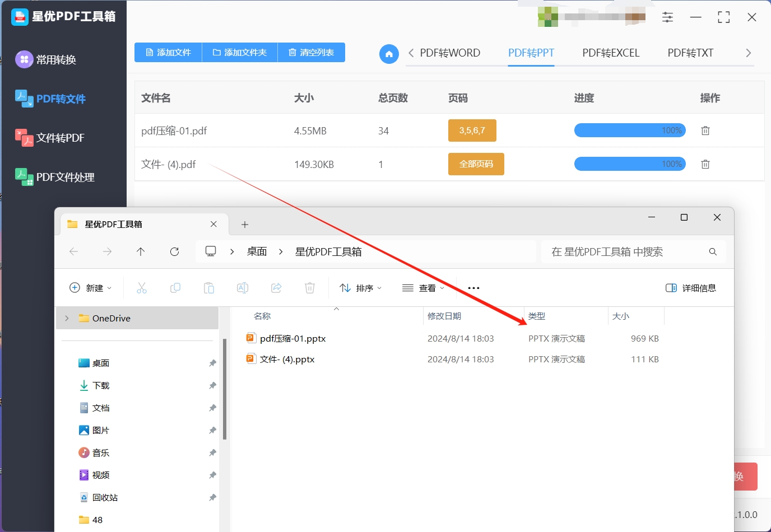
Task: Click the progress bar for pdf压缩-01.pdf
Action: [630, 130]
